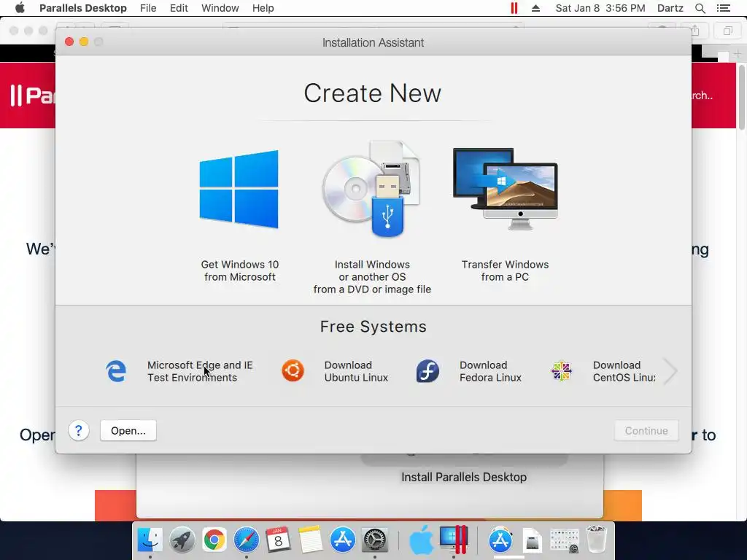Open the Parallels Desktop menu
The image size is (747, 560).
coord(83,8)
